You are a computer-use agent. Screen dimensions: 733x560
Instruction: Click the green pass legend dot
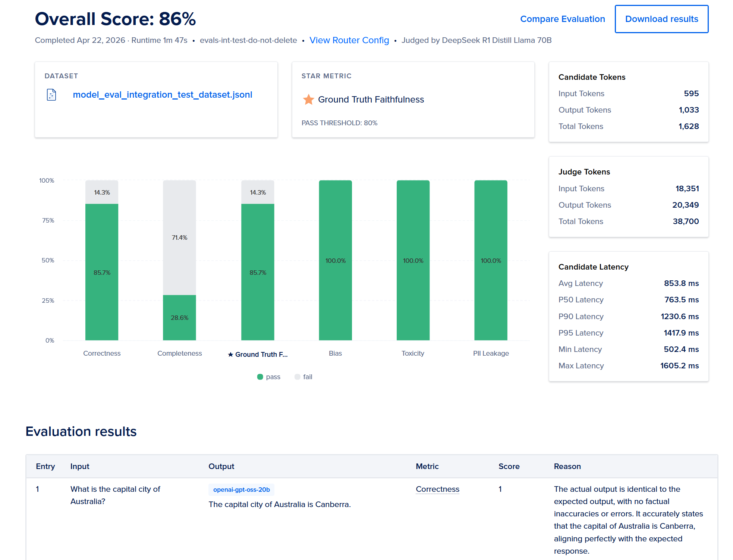pos(260,377)
